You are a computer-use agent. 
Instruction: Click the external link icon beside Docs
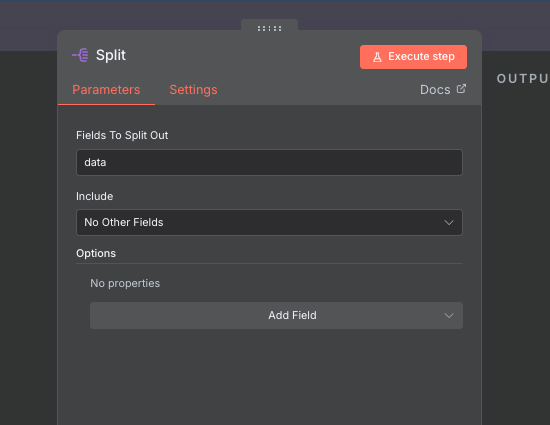point(461,89)
